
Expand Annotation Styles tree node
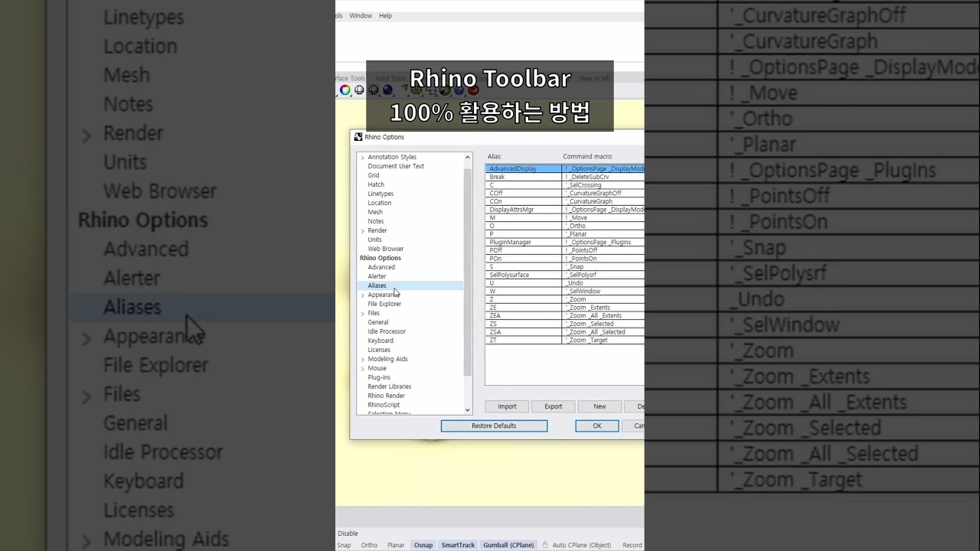point(362,157)
